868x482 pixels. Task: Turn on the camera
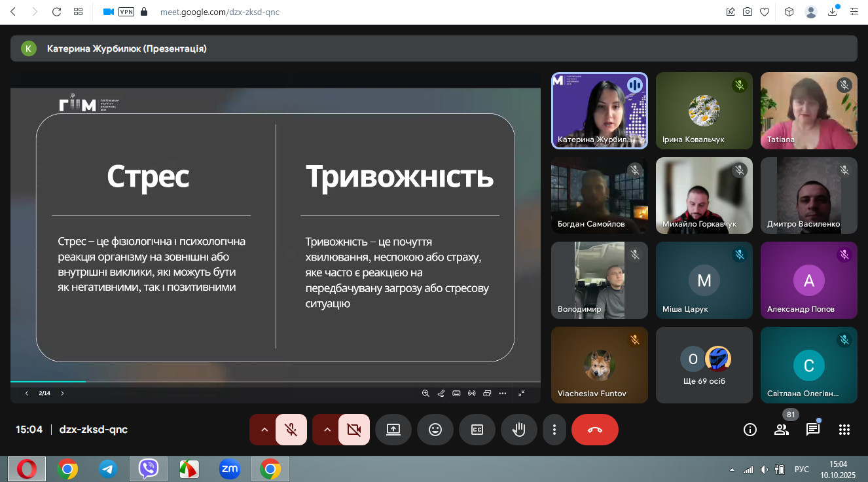click(x=354, y=430)
